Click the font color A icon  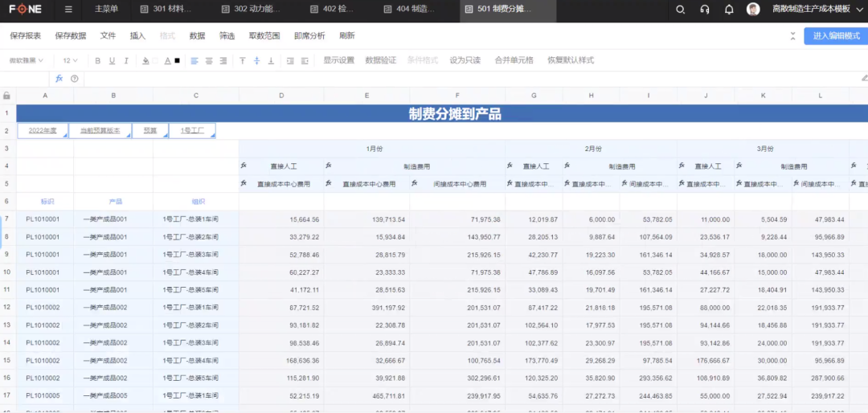pyautogui.click(x=168, y=61)
